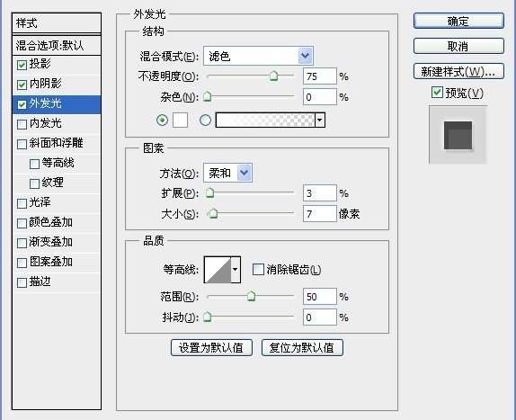516x420 pixels.
Task: Expand the gradient picker dropdown arrow
Action: click(320, 120)
